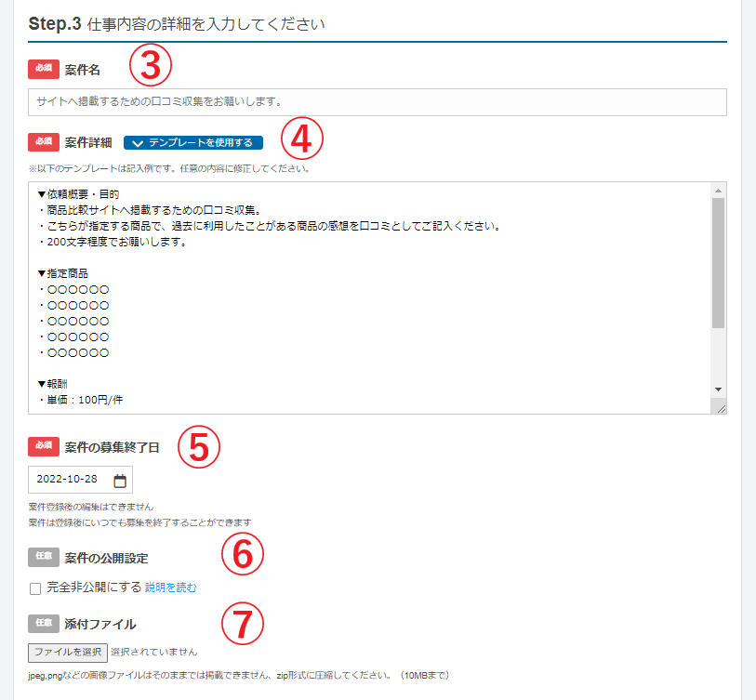This screenshot has height=700, width=756.
Task: Click the gray 任意 badge beside 添付ファイル
Action: (x=43, y=623)
